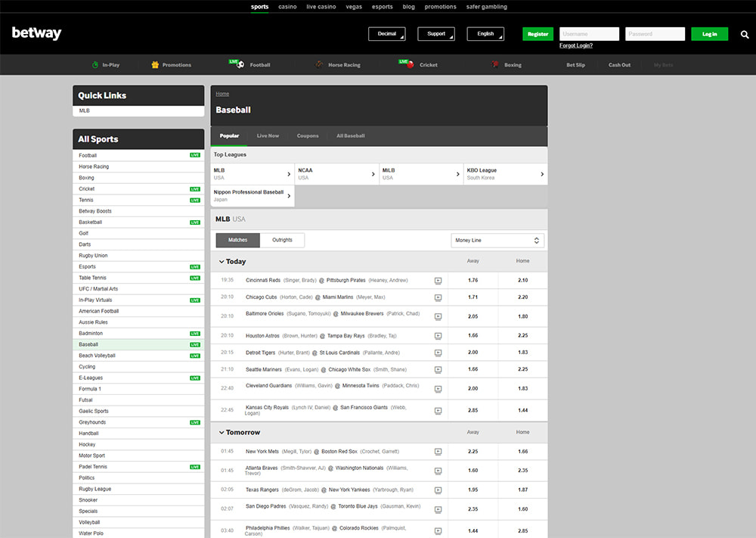This screenshot has width=756, height=538.
Task: Focus the Username field
Action: (x=589, y=34)
